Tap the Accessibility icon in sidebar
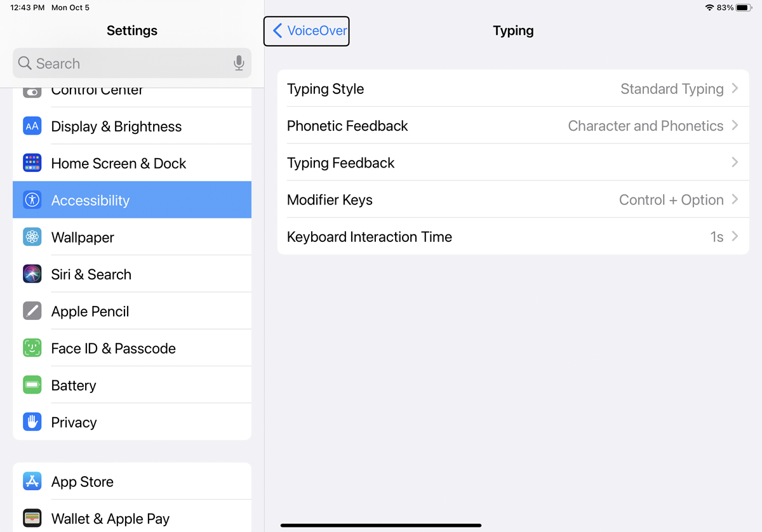This screenshot has width=762, height=532. tap(32, 200)
